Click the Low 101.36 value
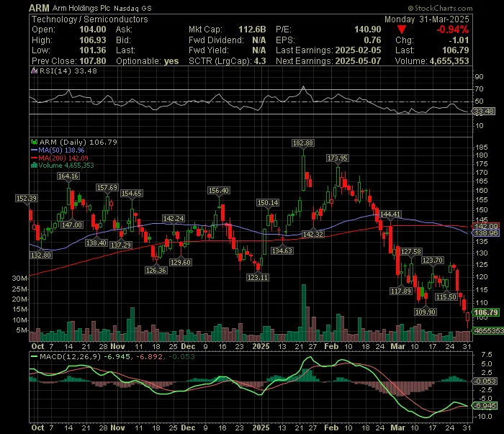 93,50
